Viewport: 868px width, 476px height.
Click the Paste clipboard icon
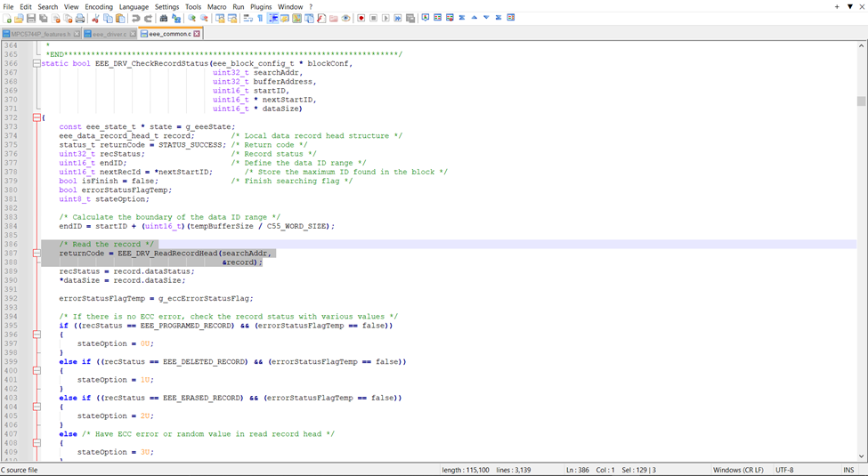click(120, 19)
